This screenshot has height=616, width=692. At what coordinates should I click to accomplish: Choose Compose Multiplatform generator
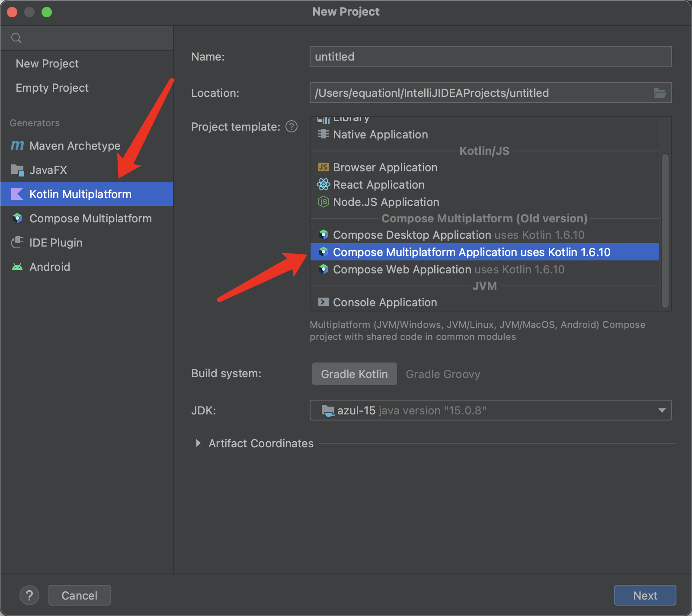coord(86,218)
